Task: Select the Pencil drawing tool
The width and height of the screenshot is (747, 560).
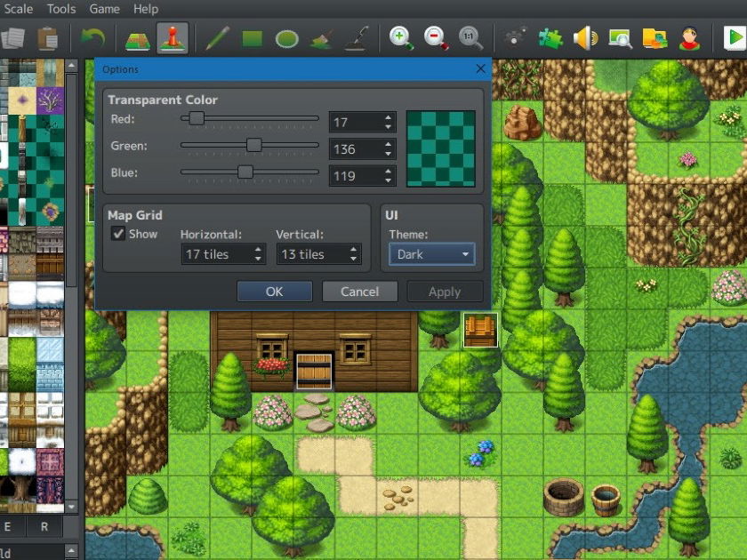Action: [x=217, y=38]
